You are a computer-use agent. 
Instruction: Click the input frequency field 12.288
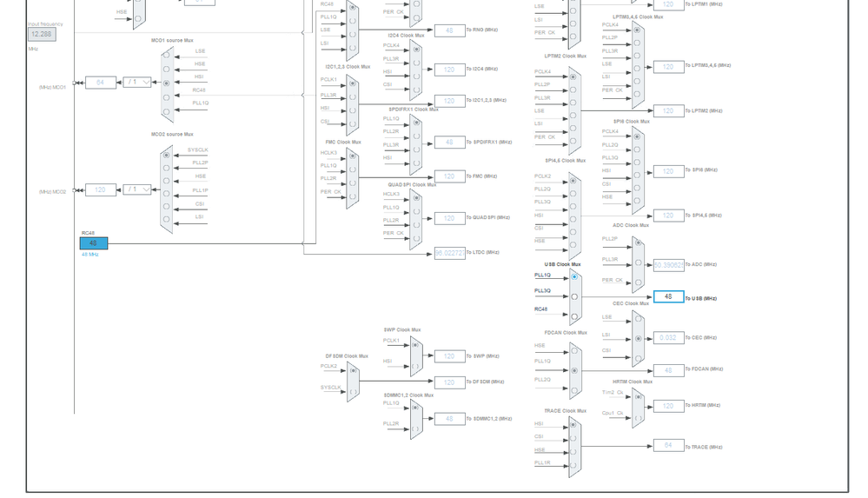point(42,34)
